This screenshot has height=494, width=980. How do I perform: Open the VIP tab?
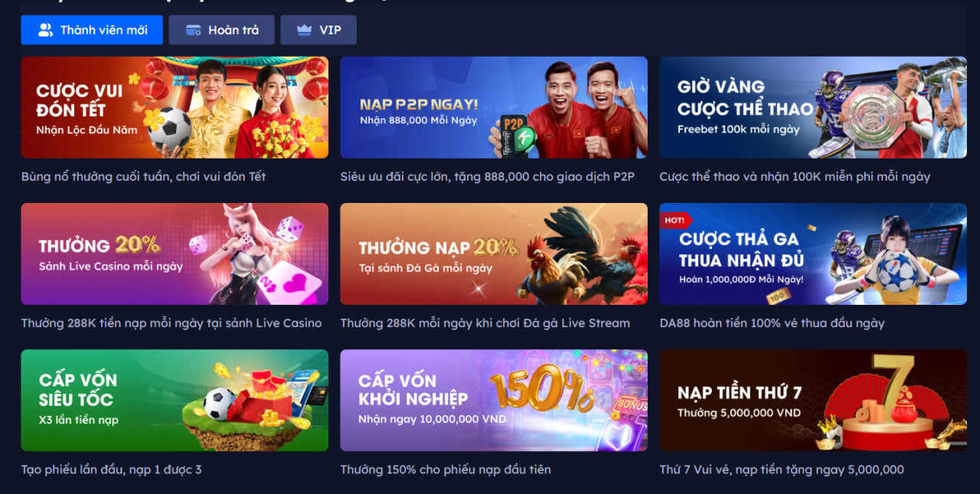(x=318, y=30)
